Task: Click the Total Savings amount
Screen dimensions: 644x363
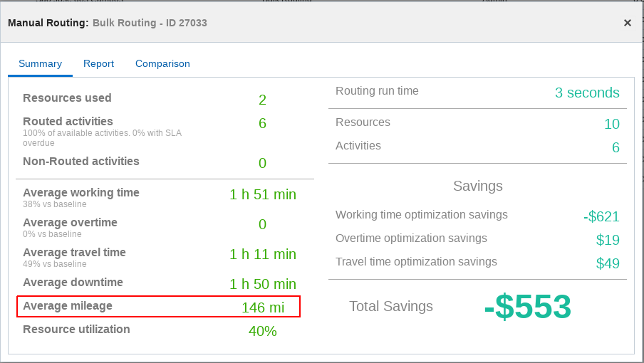Action: [x=527, y=307]
